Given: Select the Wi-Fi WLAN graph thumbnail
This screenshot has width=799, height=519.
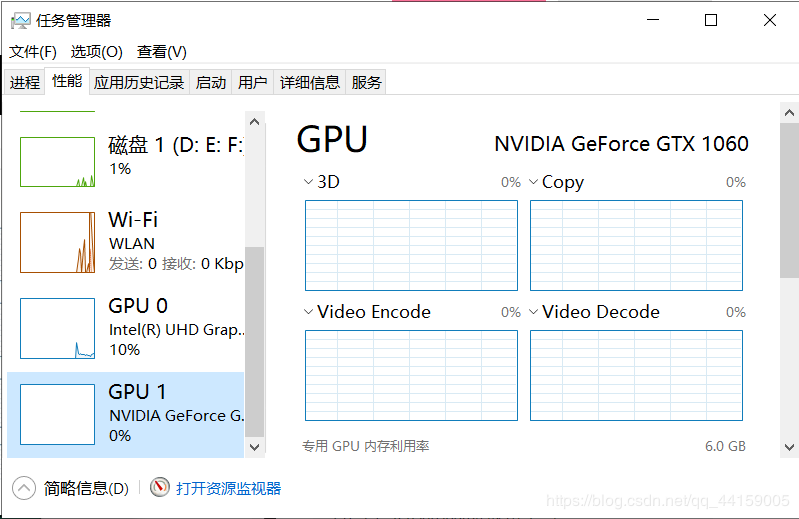Looking at the screenshot, I should pyautogui.click(x=57, y=242).
